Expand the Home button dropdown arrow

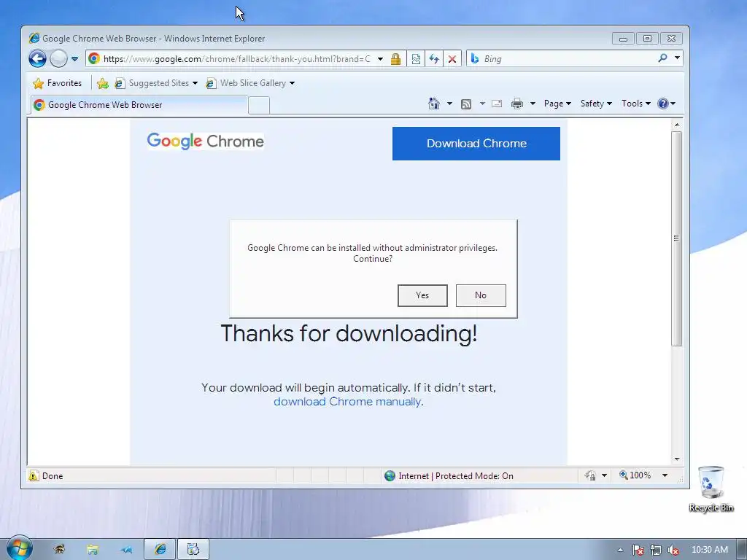(x=449, y=104)
